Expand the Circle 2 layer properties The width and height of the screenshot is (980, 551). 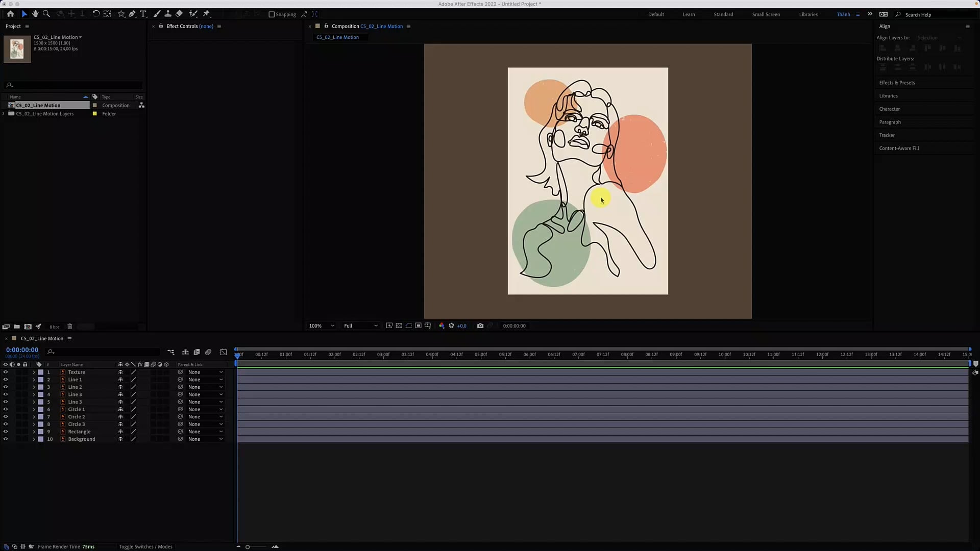tap(34, 417)
